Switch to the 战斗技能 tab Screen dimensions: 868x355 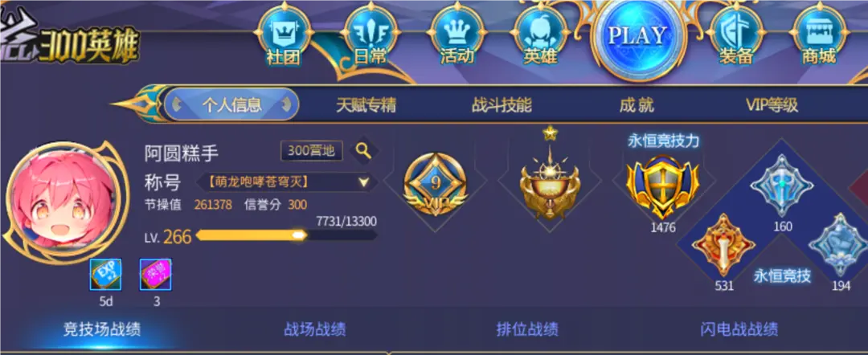(502, 105)
